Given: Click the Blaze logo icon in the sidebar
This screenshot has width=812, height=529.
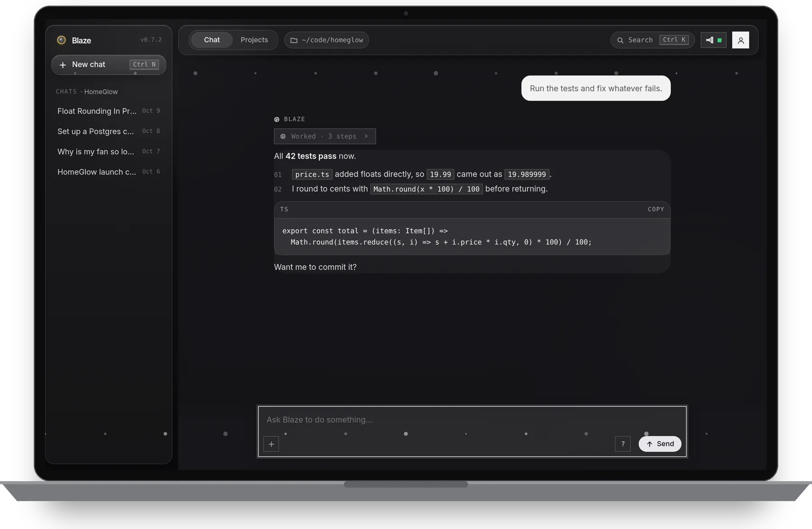Looking at the screenshot, I should (61, 40).
